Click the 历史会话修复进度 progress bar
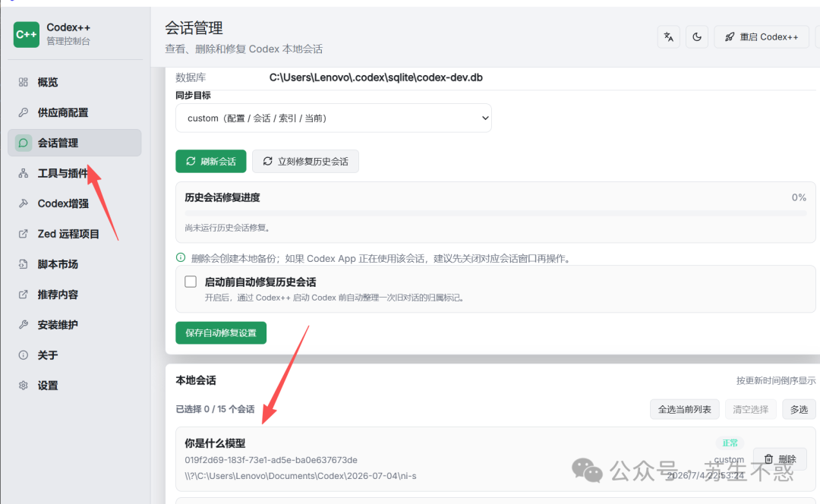820x504 pixels. (x=496, y=213)
